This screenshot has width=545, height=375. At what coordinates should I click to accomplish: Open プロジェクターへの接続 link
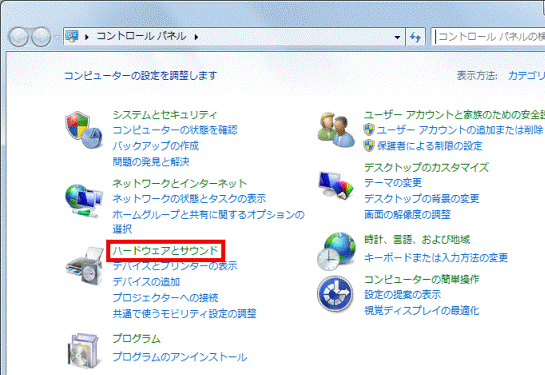click(165, 298)
